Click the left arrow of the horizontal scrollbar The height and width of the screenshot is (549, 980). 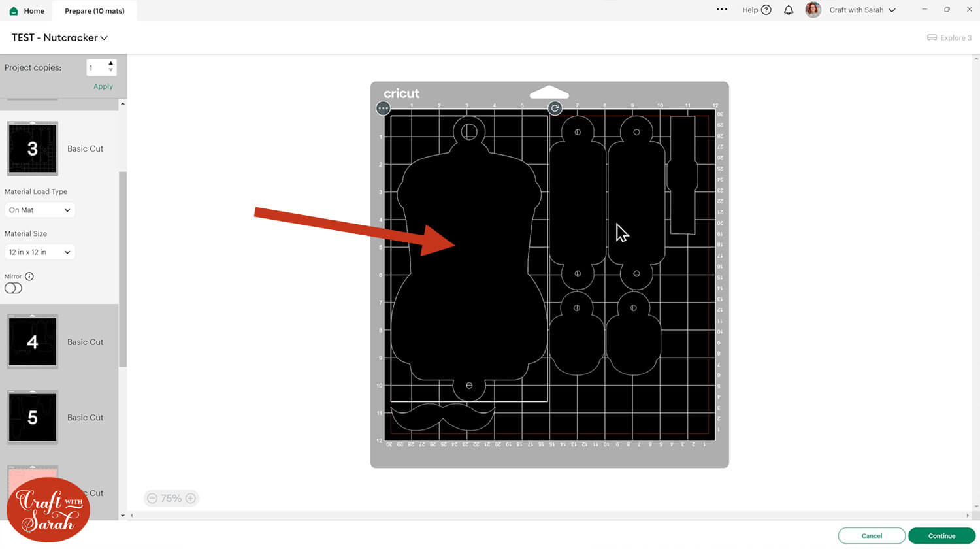pyautogui.click(x=131, y=516)
